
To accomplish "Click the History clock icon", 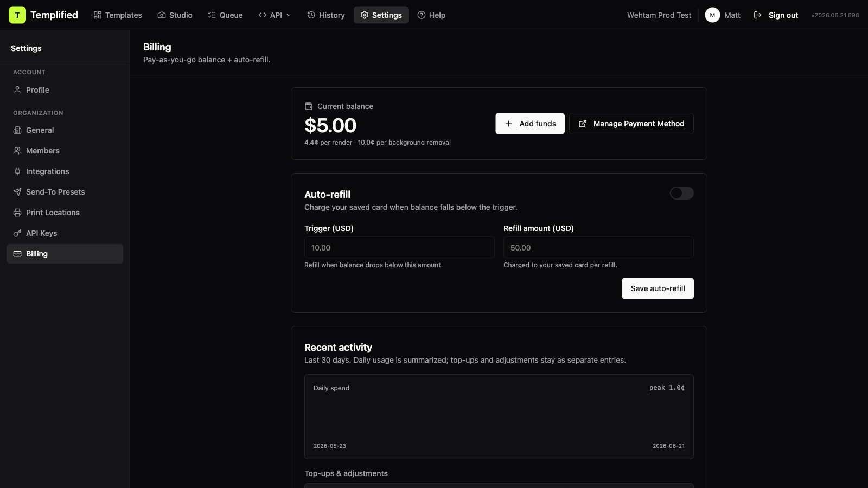I will tap(311, 15).
